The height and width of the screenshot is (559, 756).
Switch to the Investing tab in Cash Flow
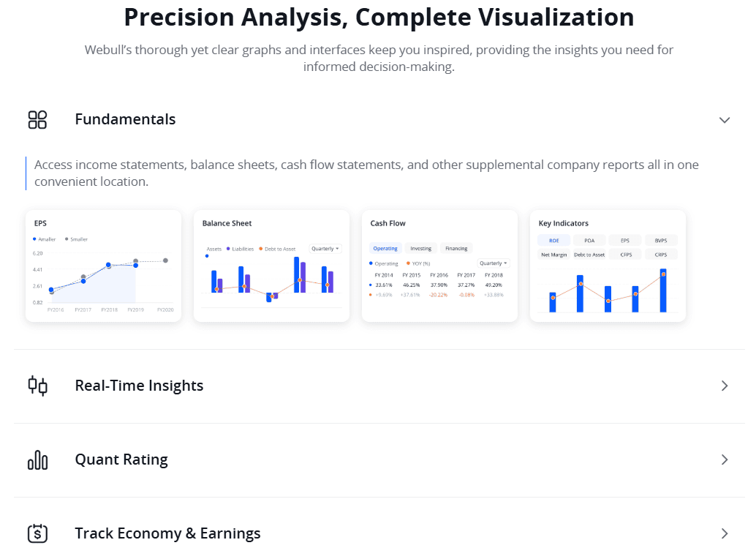coord(420,248)
